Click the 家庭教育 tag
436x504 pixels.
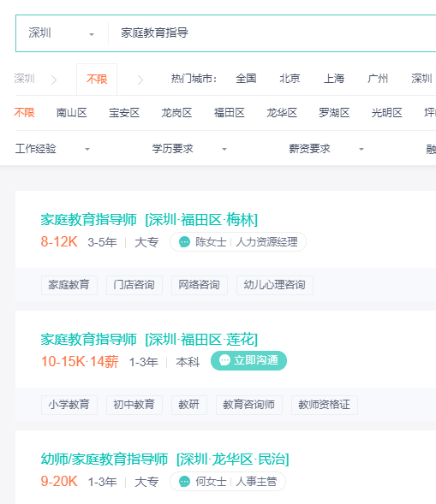(x=69, y=285)
